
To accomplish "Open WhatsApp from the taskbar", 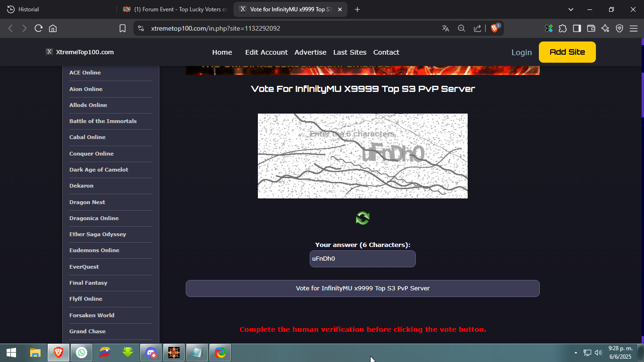I will pos(82,353).
